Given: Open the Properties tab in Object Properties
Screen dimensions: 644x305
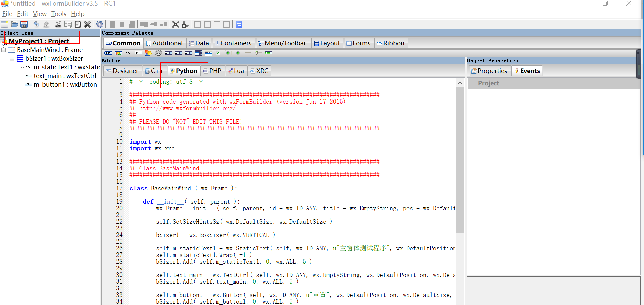Looking at the screenshot, I should click(x=489, y=71).
